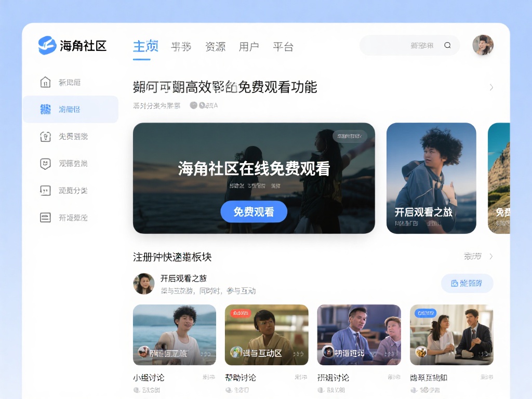Image resolution: width=532 pixels, height=399 pixels.
Task: Click the 免费观看 blue button
Action: click(254, 212)
